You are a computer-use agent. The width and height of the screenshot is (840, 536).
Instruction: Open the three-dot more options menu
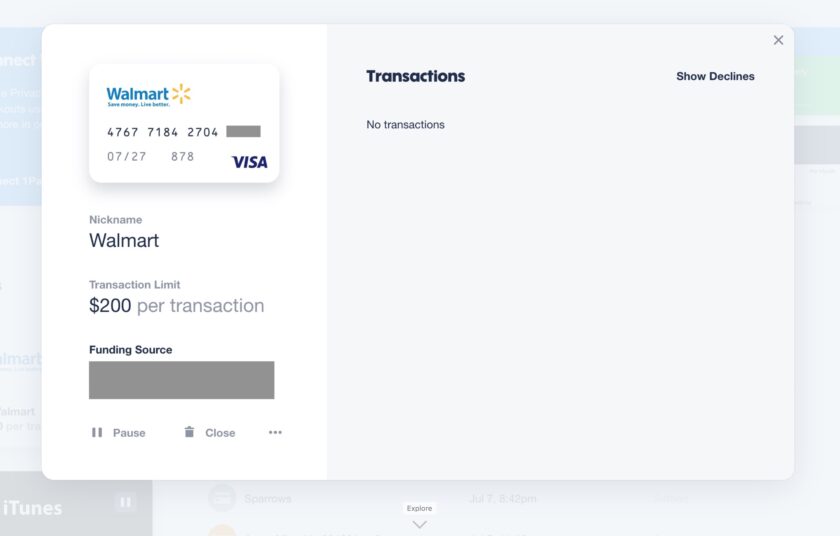click(x=275, y=432)
